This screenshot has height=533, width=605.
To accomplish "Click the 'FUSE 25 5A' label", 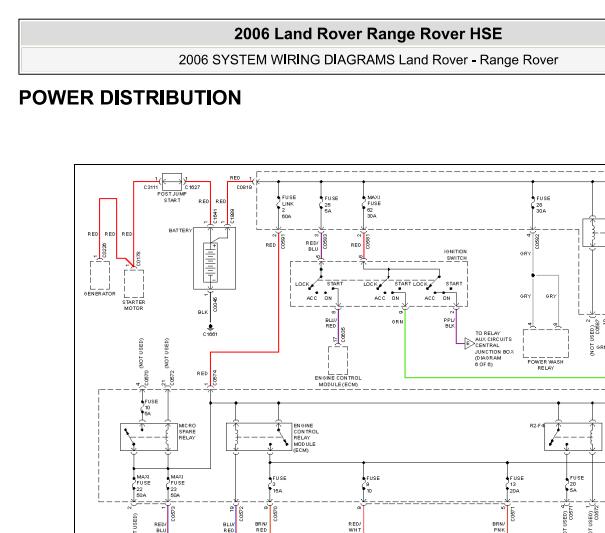I will (331, 205).
